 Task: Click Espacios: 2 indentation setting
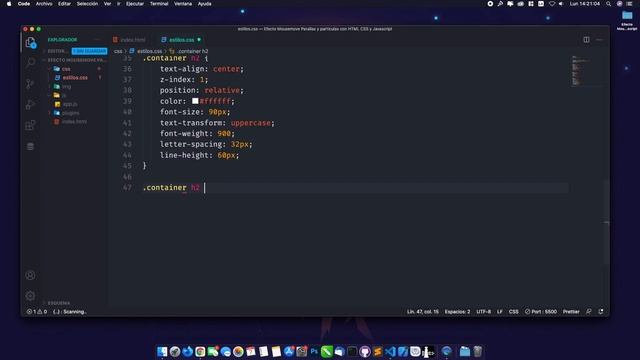457,312
